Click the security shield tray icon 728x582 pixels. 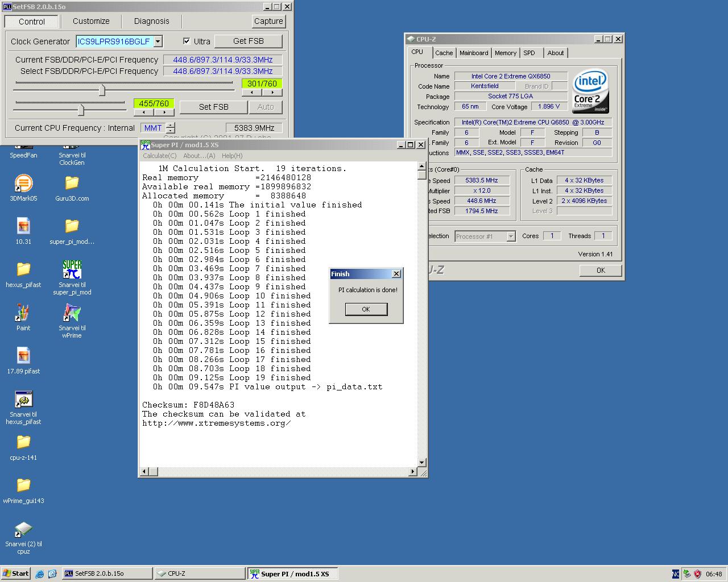tap(697, 573)
